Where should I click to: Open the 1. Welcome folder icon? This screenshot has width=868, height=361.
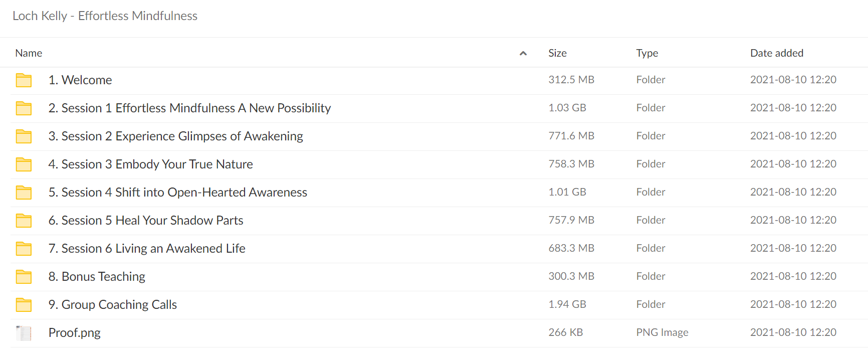(x=24, y=80)
